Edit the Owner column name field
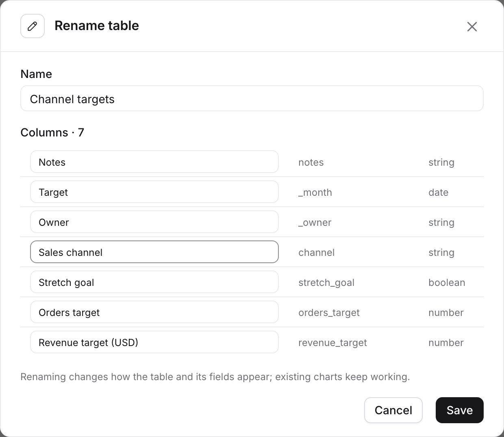The width and height of the screenshot is (504, 437). coord(154,222)
